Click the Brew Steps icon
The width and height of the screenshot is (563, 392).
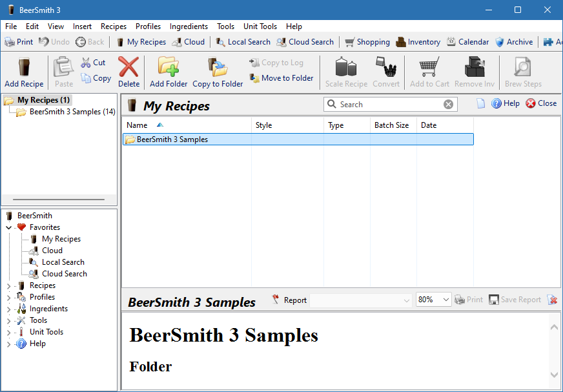522,67
